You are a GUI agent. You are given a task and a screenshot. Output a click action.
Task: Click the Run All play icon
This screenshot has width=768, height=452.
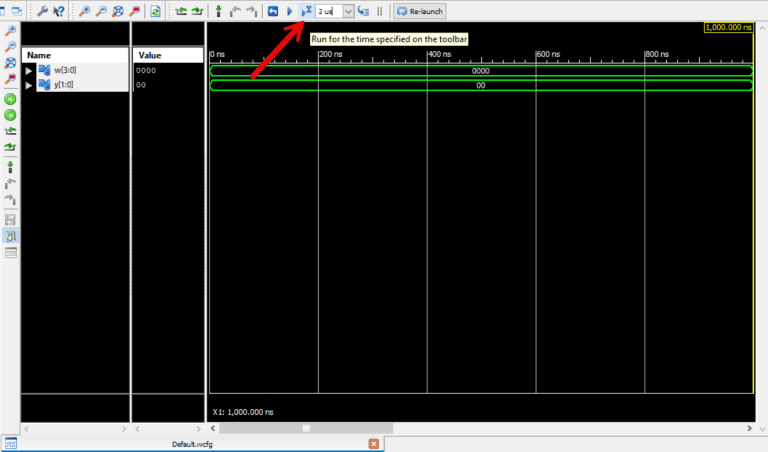pyautogui.click(x=290, y=11)
